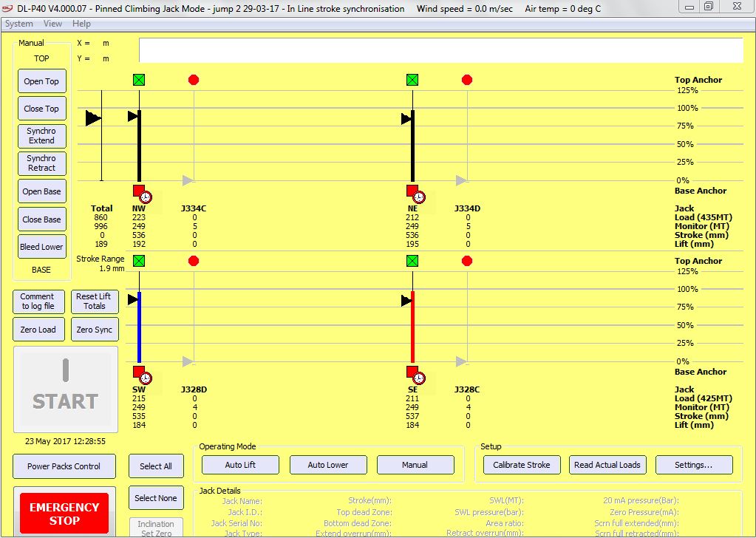Click the clock timer icon under the NE jack
Image resolution: width=756 pixels, height=538 pixels.
419,197
